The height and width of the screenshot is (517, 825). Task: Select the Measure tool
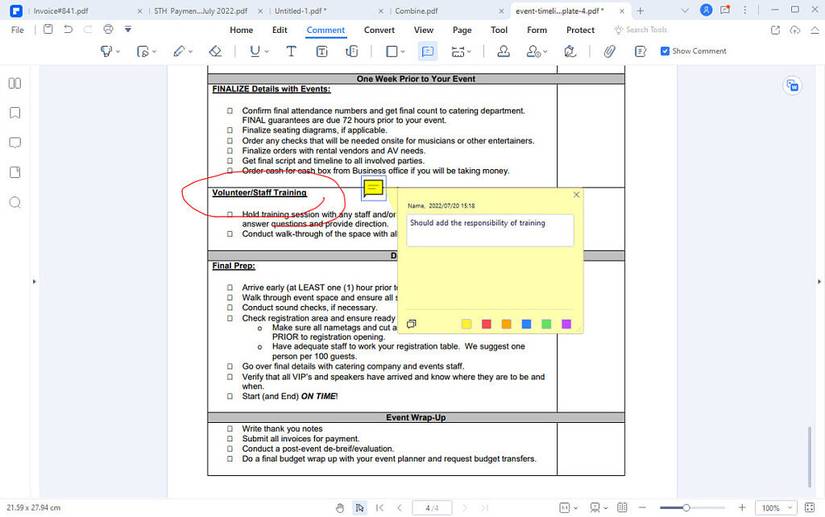[458, 51]
